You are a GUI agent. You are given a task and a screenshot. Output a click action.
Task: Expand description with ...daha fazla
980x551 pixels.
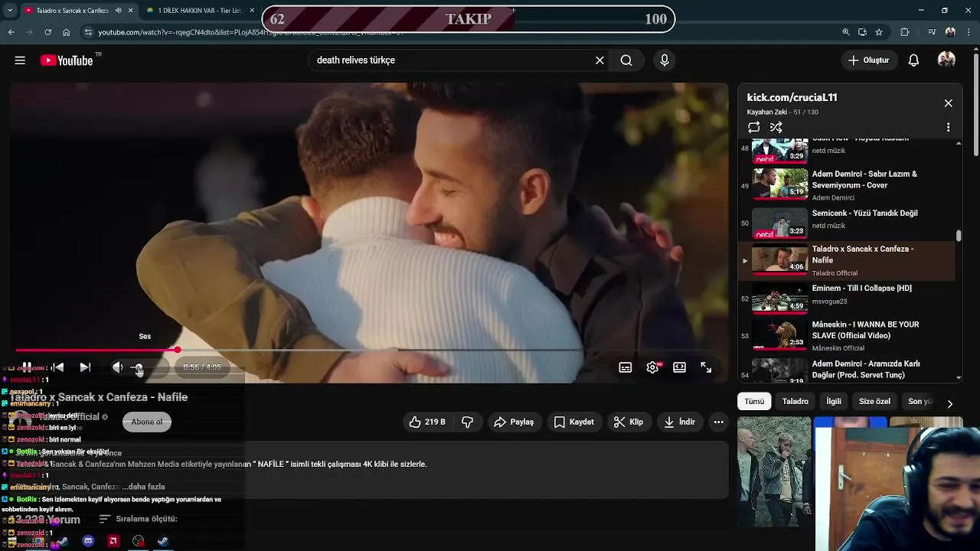[144, 487]
